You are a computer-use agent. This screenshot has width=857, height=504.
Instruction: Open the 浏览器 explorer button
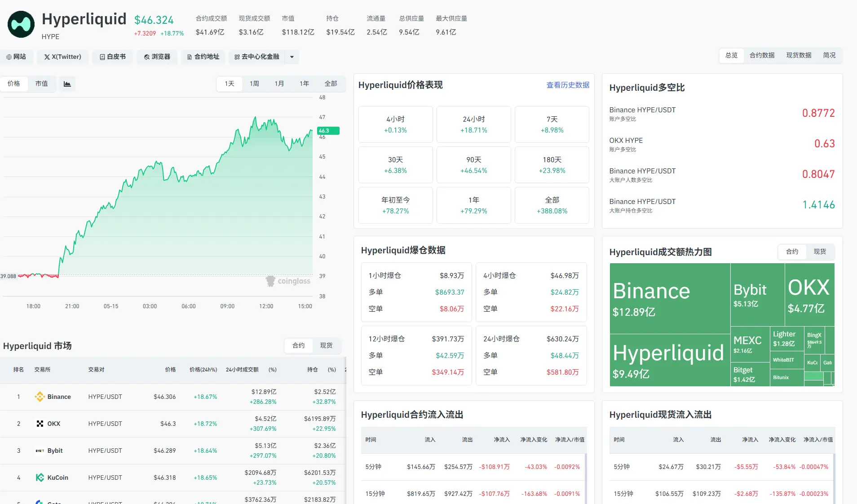click(x=157, y=57)
